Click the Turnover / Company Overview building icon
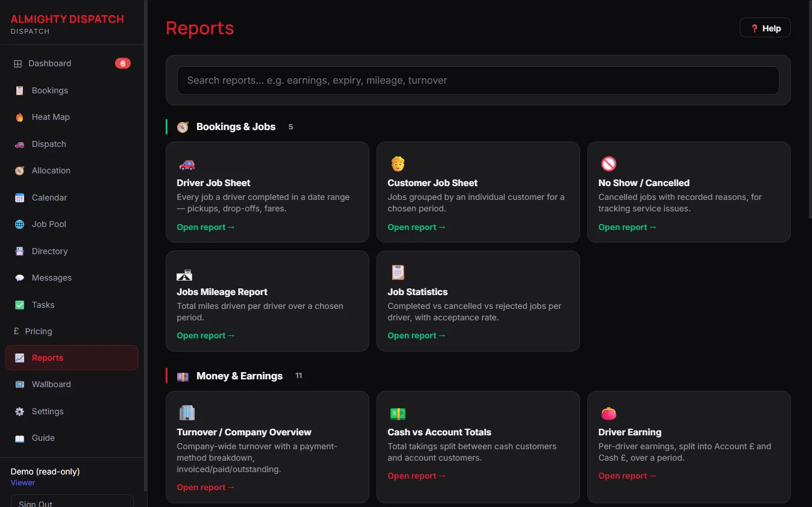 [187, 413]
